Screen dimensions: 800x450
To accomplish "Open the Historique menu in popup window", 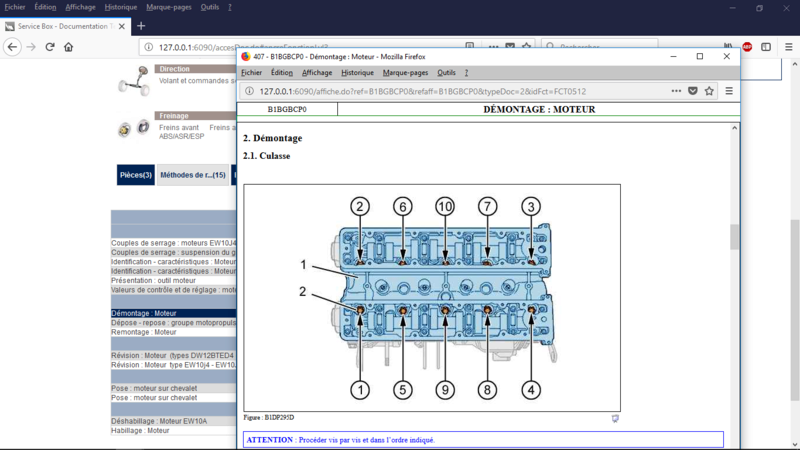I will (x=357, y=73).
